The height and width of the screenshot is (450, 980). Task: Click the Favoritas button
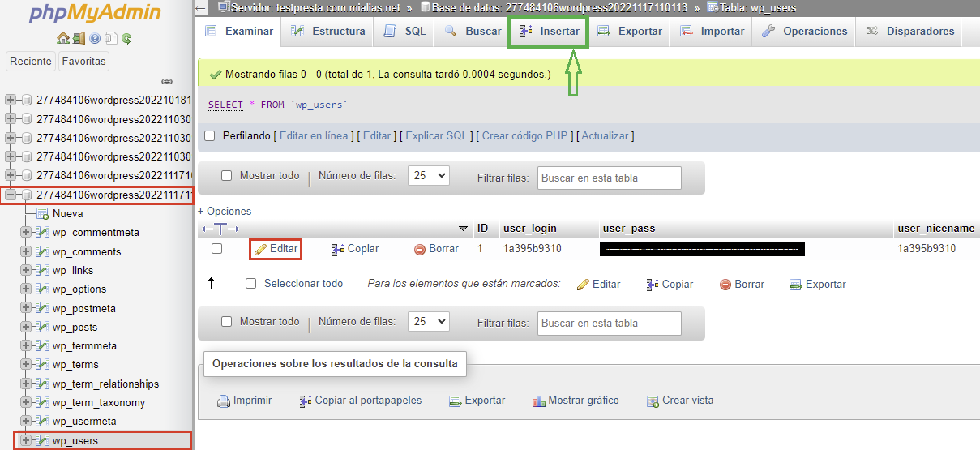click(x=84, y=61)
